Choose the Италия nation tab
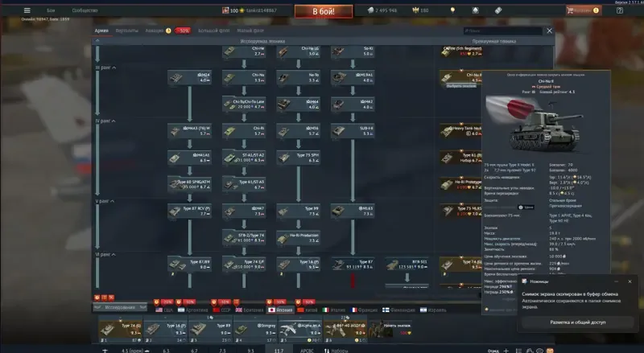The image size is (644, 353). (334, 310)
